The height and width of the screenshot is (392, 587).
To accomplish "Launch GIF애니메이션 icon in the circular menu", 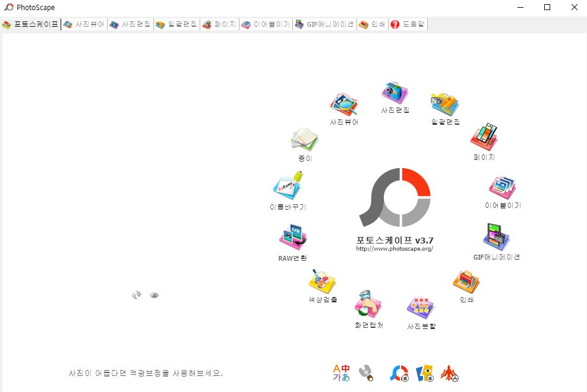I will coord(496,237).
